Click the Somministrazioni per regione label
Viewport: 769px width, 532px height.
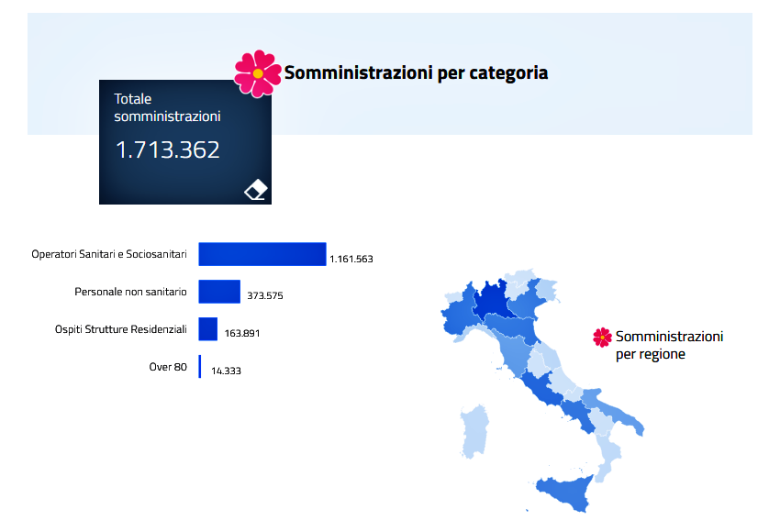669,345
